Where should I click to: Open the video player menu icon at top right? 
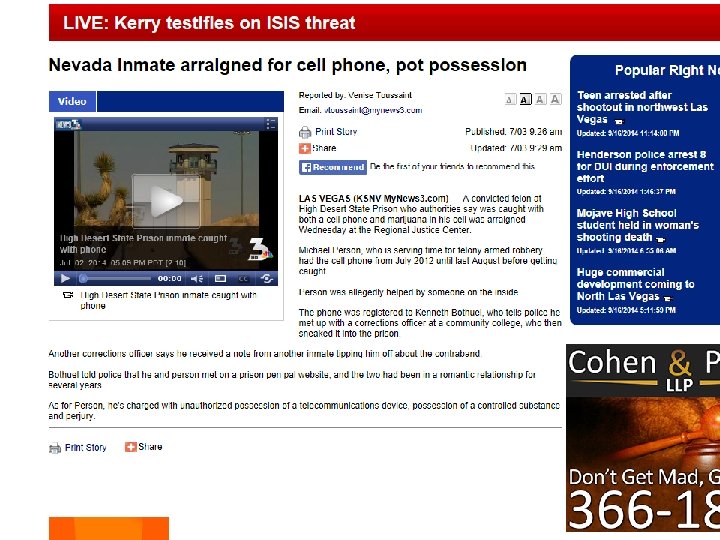[x=270, y=124]
